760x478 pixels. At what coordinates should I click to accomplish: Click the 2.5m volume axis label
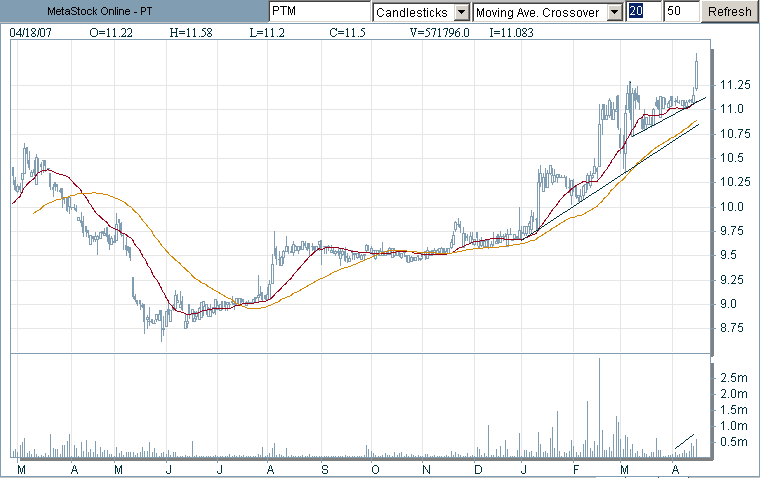(x=735, y=377)
